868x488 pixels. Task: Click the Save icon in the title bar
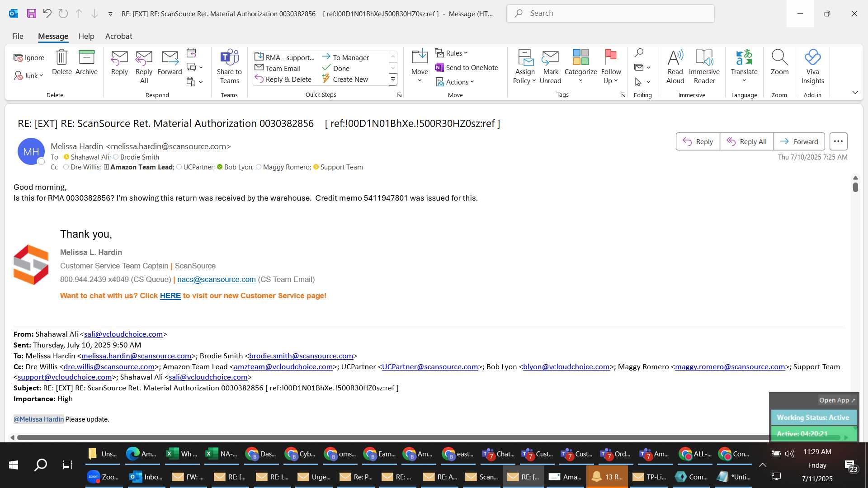point(31,14)
